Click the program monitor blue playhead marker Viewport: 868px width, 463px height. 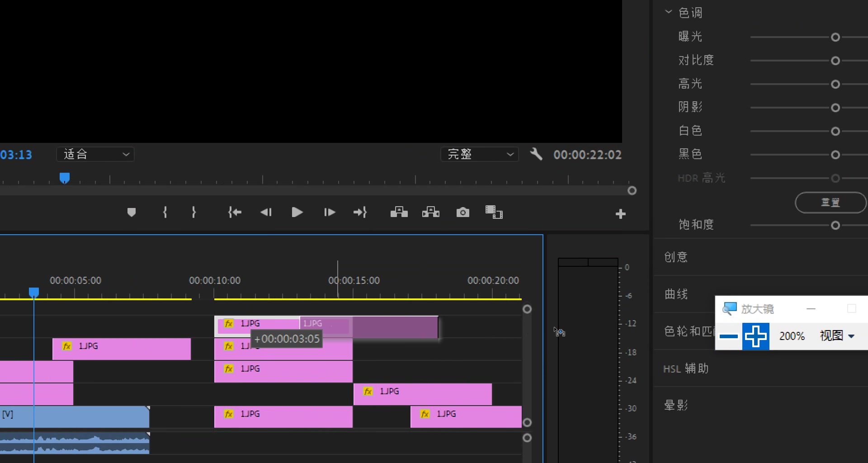(x=65, y=178)
